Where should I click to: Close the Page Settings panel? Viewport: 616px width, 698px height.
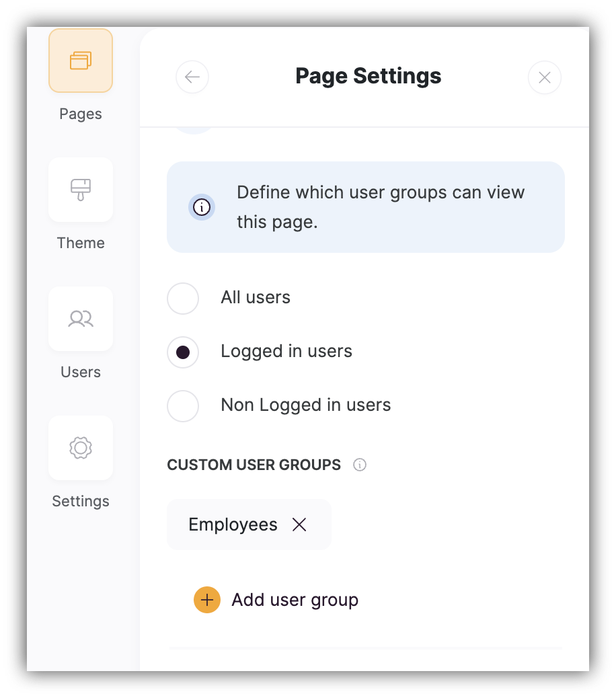pyautogui.click(x=545, y=77)
